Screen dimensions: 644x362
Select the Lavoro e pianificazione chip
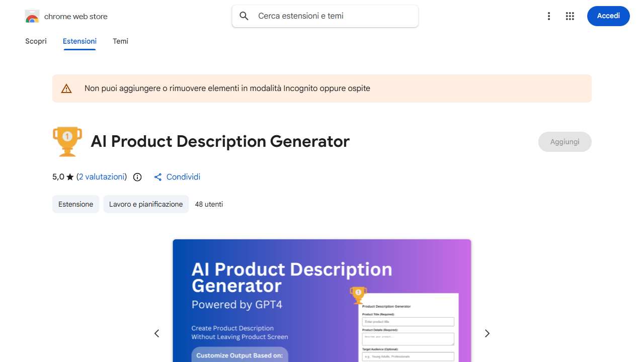click(146, 204)
